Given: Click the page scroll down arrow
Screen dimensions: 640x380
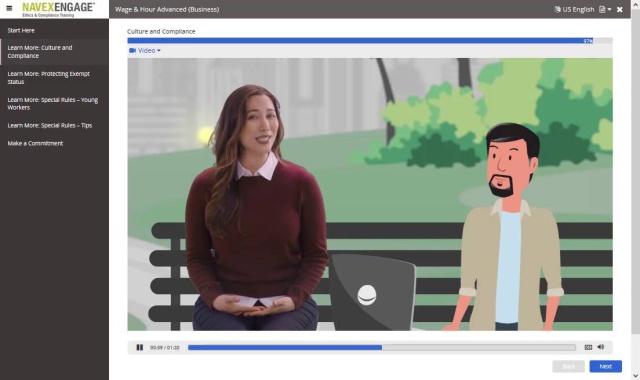Looking at the screenshot, I should [x=636, y=376].
